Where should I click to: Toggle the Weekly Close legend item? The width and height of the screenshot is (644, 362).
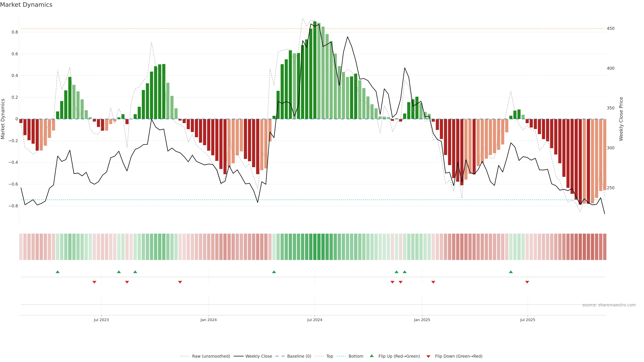pos(258,356)
